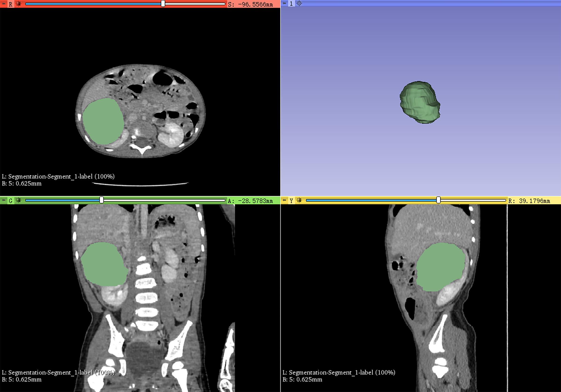Click the Y label of yellow slice view
The width and height of the screenshot is (561, 392).
pos(291,201)
